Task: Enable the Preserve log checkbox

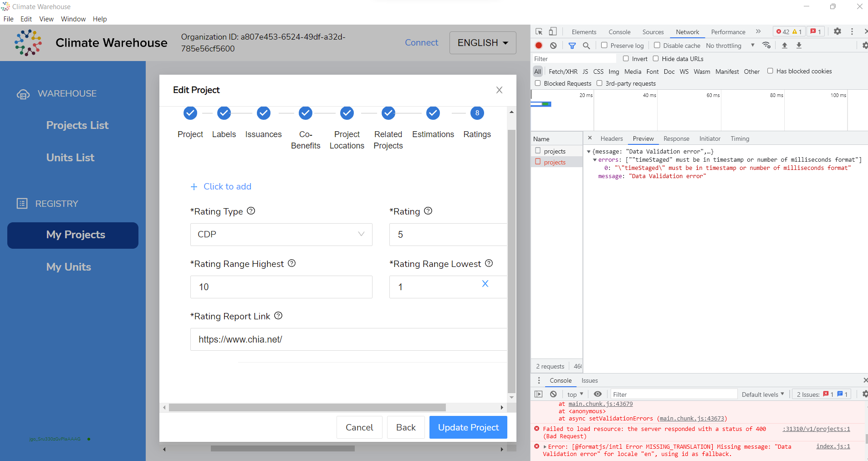Action: pyautogui.click(x=603, y=45)
